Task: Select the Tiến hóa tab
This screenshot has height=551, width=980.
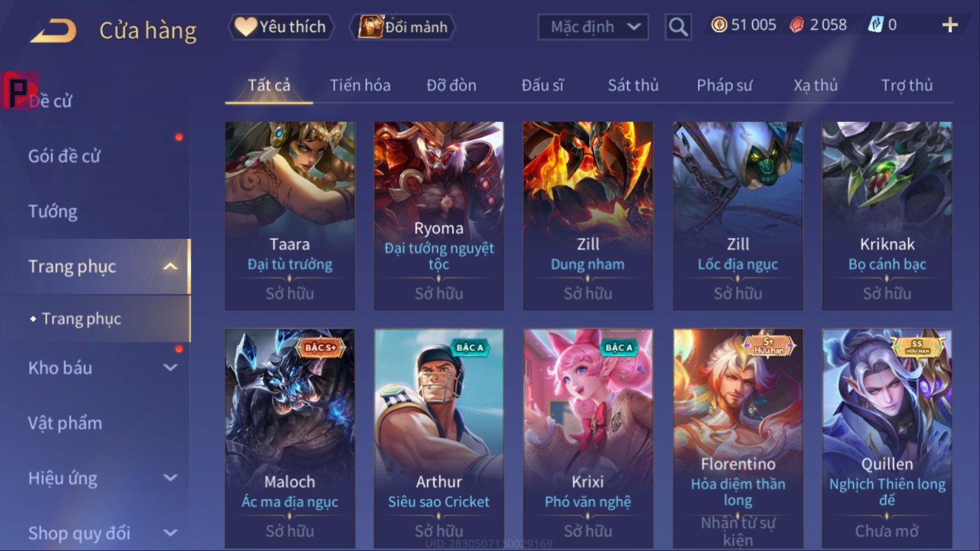Action: (360, 85)
